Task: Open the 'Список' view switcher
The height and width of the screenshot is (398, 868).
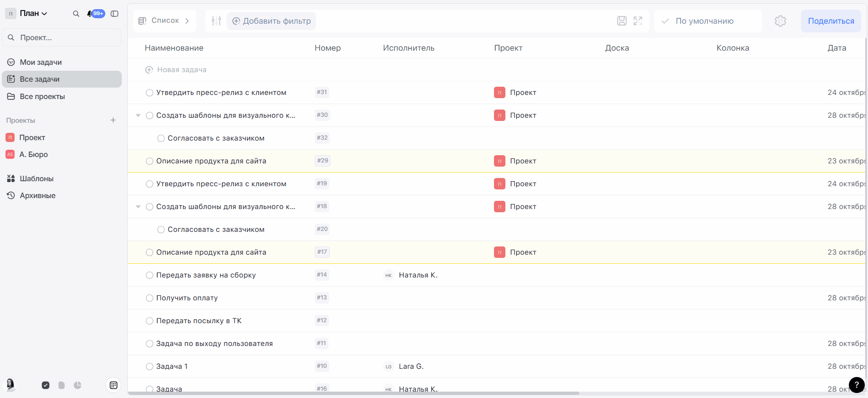Action: click(165, 21)
